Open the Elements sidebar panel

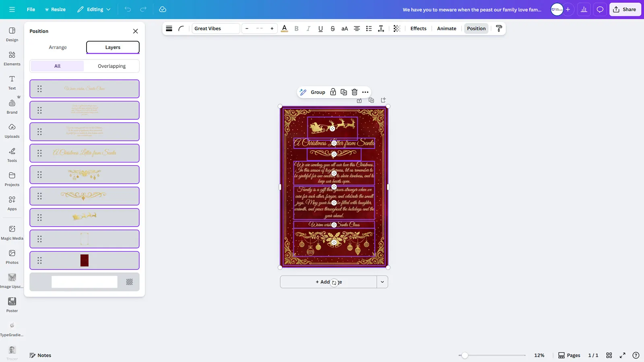tap(12, 58)
